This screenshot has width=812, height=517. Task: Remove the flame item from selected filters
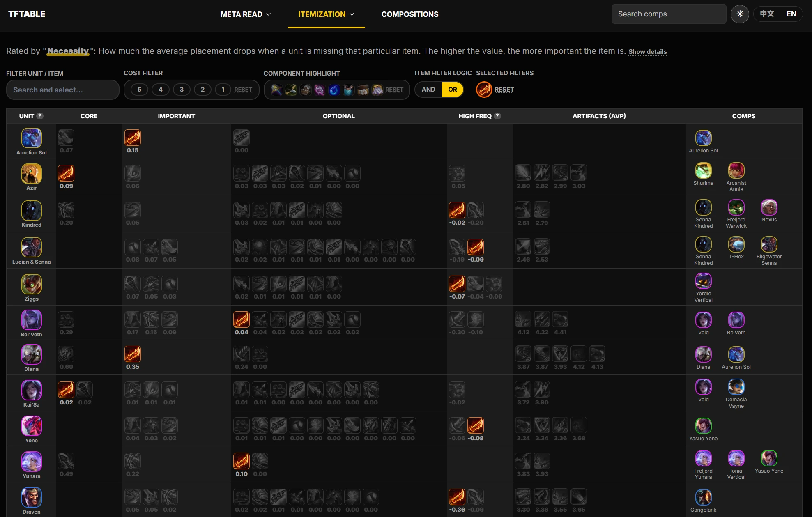[484, 90]
